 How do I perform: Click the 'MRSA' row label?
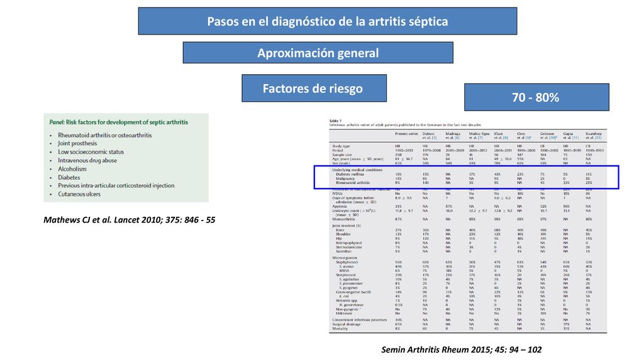tap(344, 271)
